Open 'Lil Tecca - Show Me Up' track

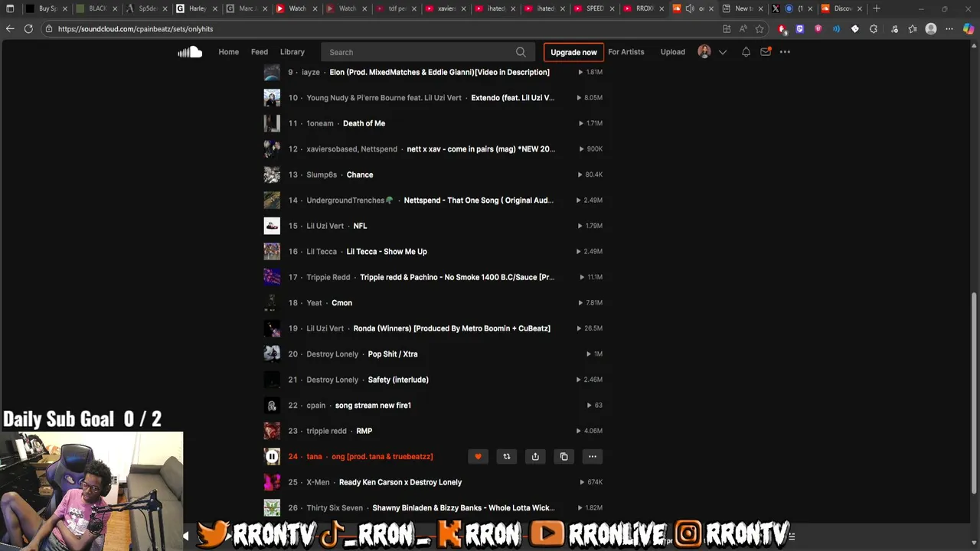(387, 252)
